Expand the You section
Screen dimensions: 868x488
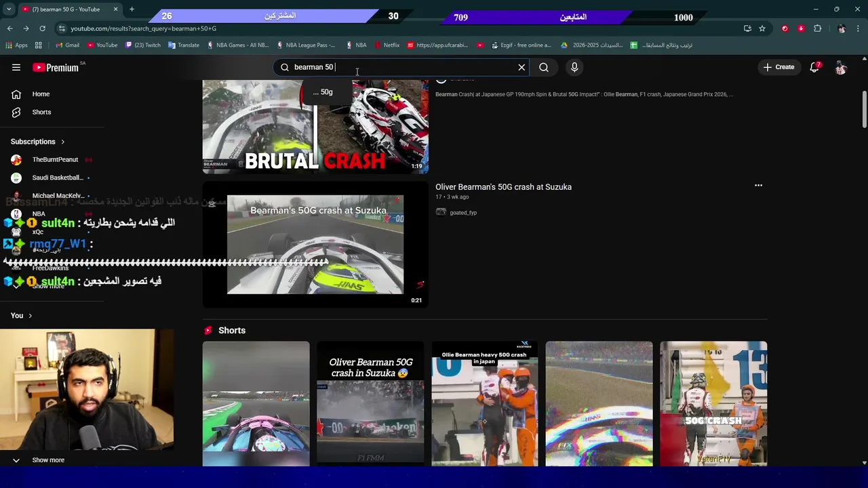point(22,315)
